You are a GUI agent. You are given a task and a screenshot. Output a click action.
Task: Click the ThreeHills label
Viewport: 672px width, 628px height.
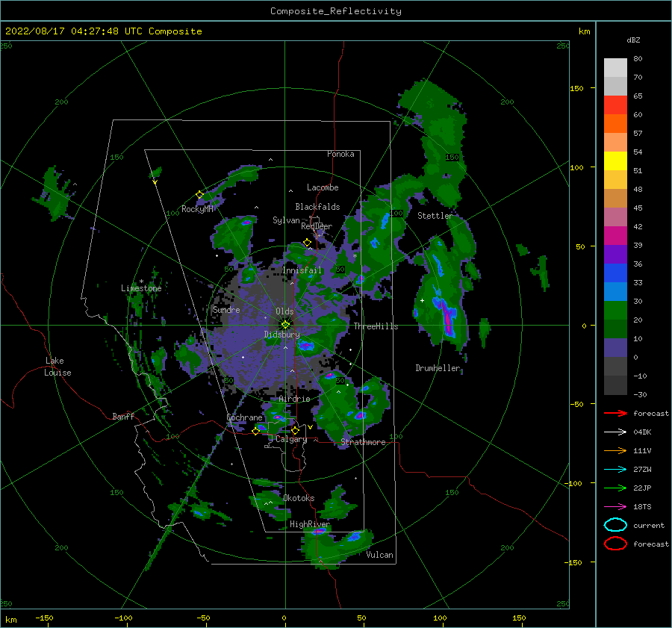click(x=376, y=326)
